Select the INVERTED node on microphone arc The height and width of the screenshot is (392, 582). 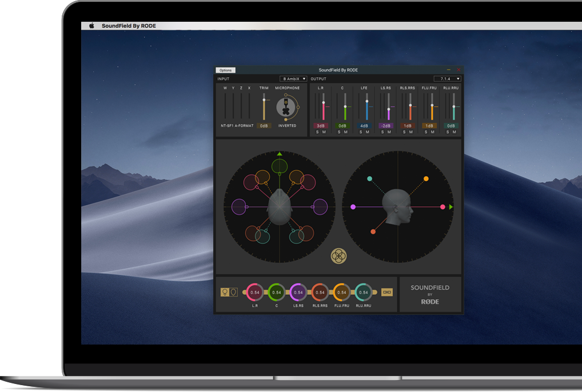point(285,119)
